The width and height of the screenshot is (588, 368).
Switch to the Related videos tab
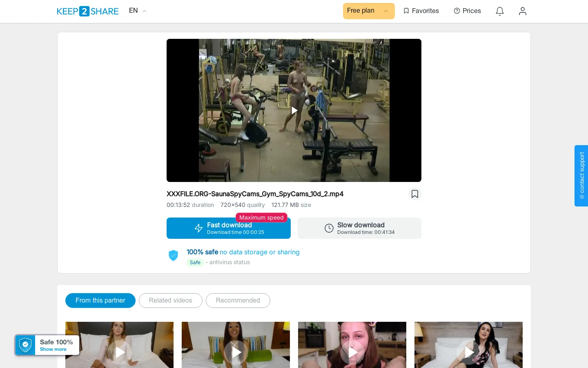(171, 301)
